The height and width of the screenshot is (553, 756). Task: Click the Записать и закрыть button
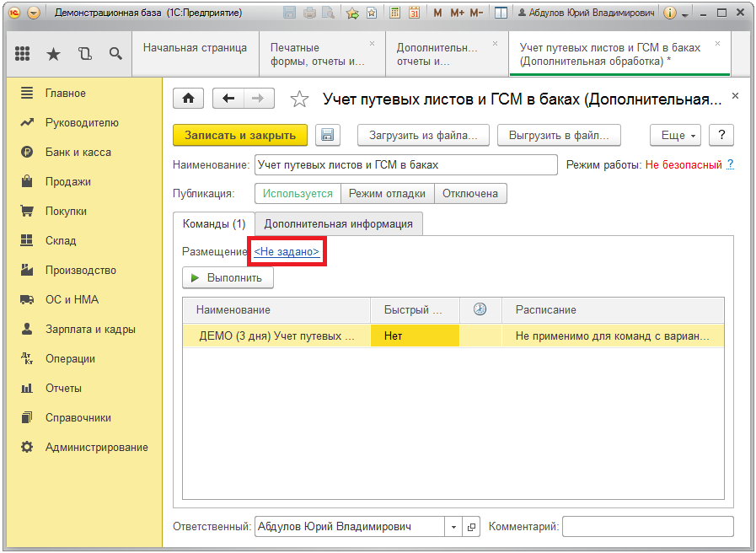tap(240, 136)
